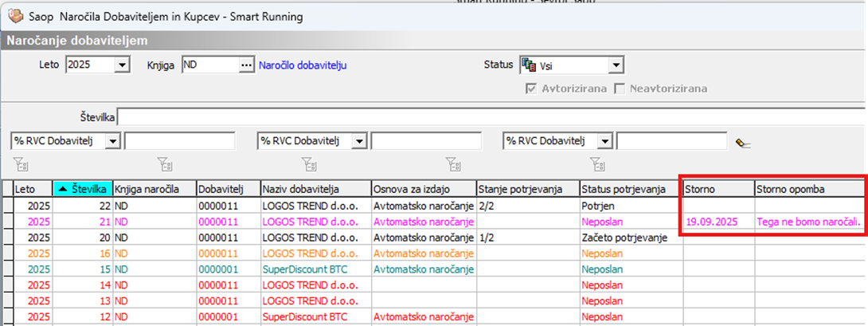Click the 2/2 confirmation state cell
Screen dimensions: 868x326
pos(527,206)
